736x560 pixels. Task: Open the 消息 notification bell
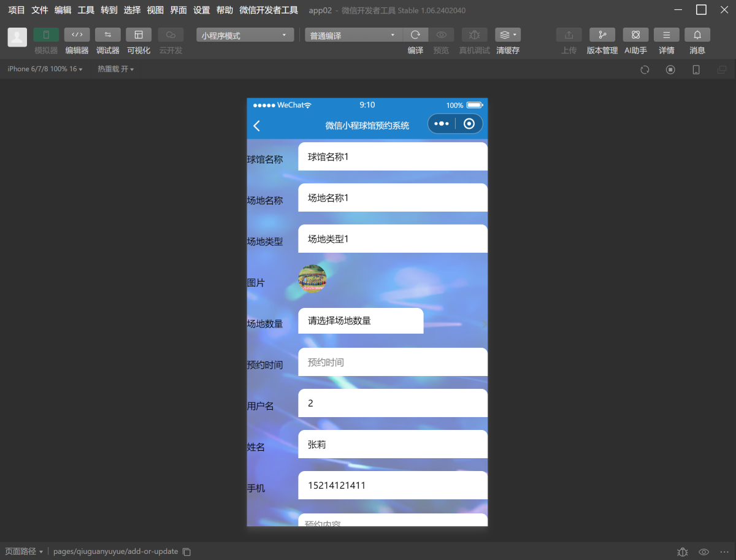(697, 35)
